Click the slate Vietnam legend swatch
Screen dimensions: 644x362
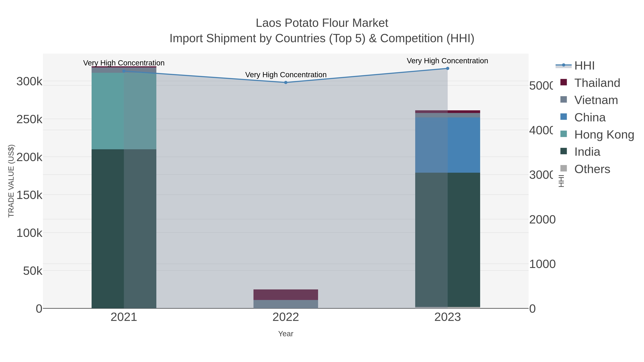tap(563, 99)
